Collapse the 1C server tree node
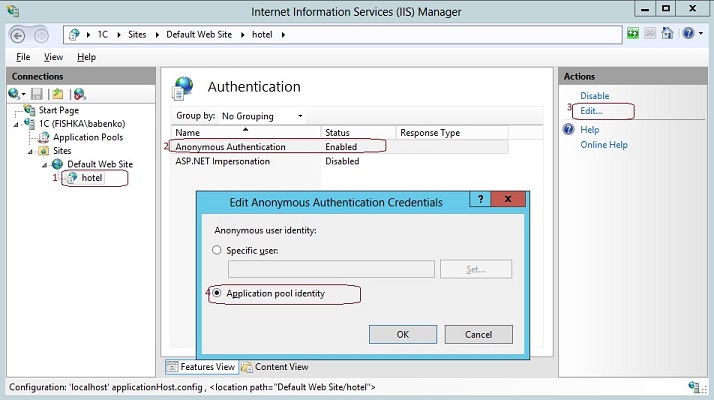Screen dimensions: 714x400 pos(16,124)
